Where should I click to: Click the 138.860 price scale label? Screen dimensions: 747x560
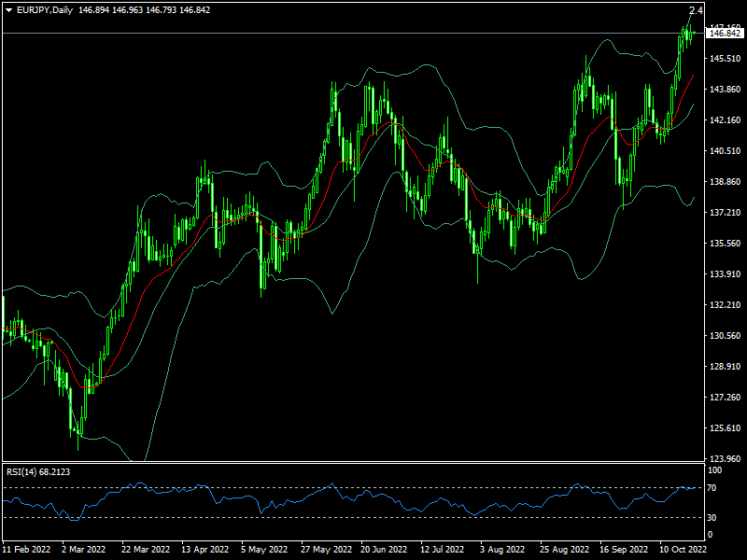tap(726, 181)
